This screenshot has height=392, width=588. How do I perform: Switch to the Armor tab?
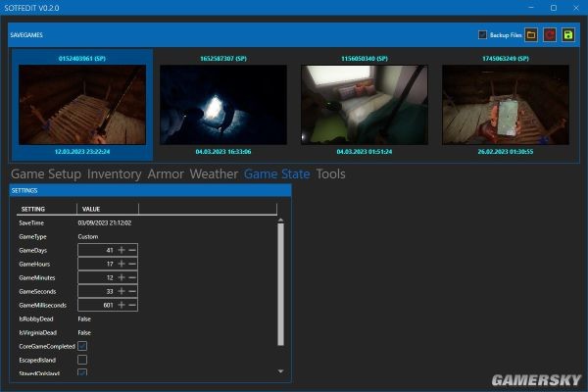(166, 174)
